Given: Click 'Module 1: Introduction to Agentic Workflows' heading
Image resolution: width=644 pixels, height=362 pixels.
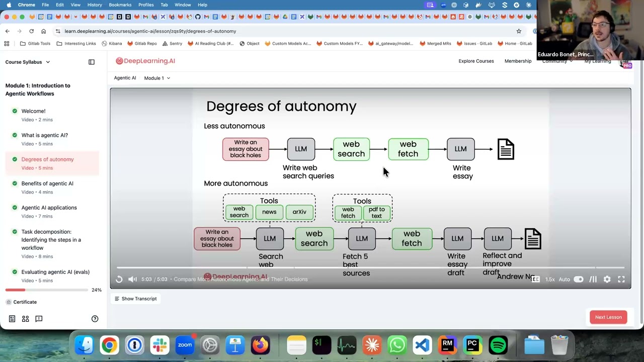Looking at the screenshot, I should [38, 89].
